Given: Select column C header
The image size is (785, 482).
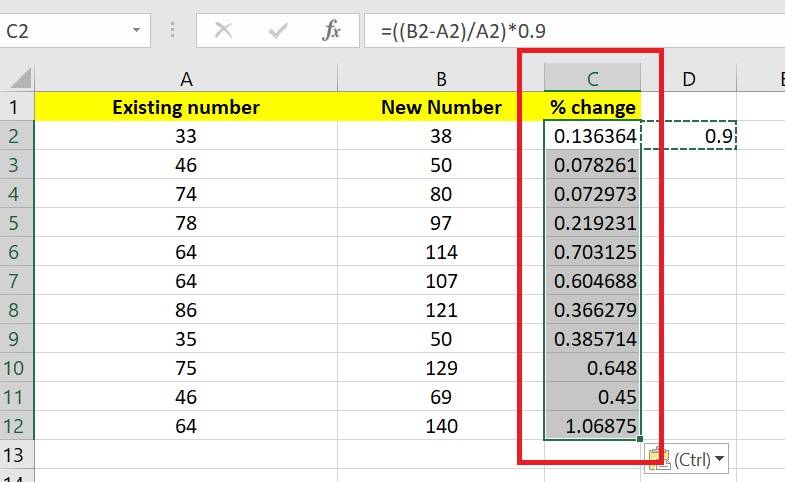Looking at the screenshot, I should coord(592,78).
